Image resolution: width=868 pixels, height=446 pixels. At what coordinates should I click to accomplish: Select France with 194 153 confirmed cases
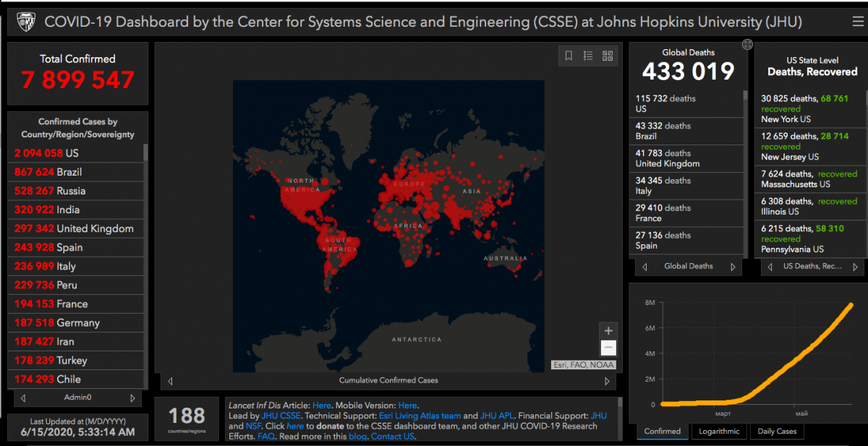(x=76, y=304)
